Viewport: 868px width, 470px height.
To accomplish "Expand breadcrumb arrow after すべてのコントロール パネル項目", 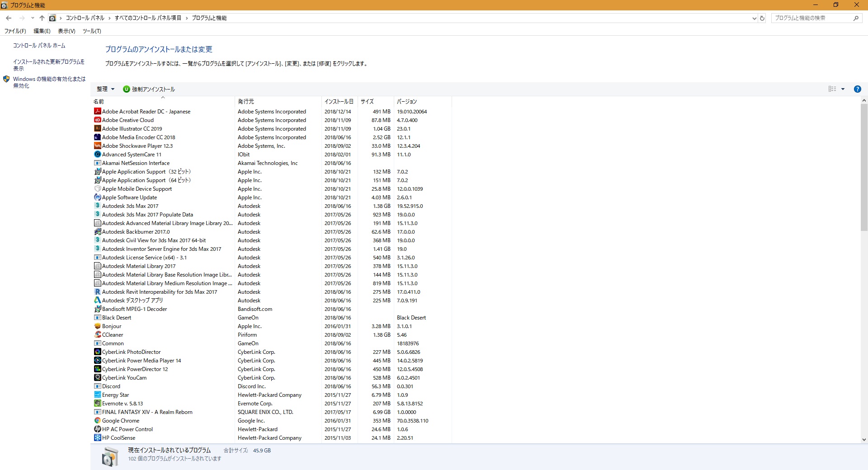I will coord(186,18).
